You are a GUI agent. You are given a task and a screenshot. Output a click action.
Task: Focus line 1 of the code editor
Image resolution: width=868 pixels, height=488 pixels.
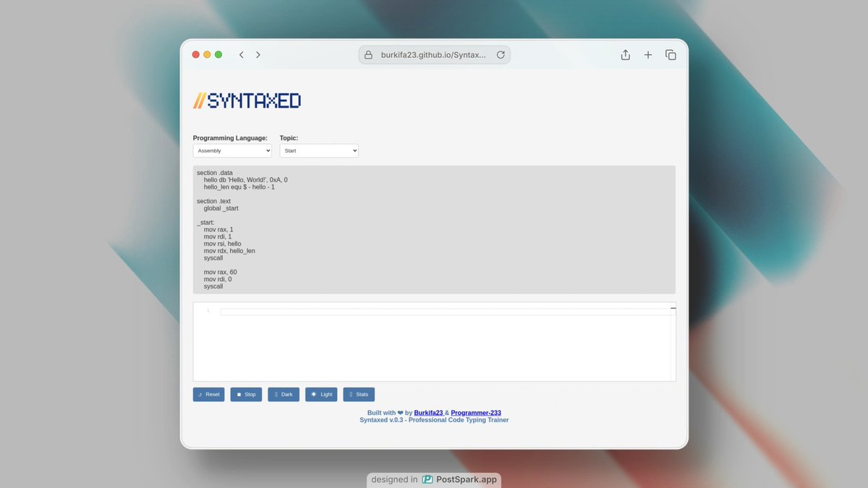pos(448,312)
